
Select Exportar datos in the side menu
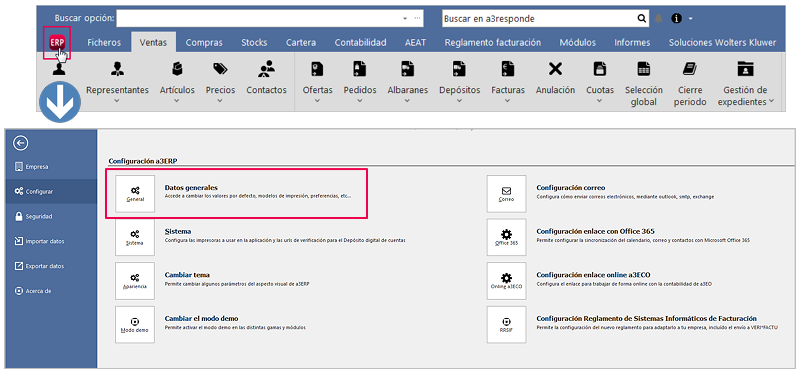pyautogui.click(x=51, y=266)
